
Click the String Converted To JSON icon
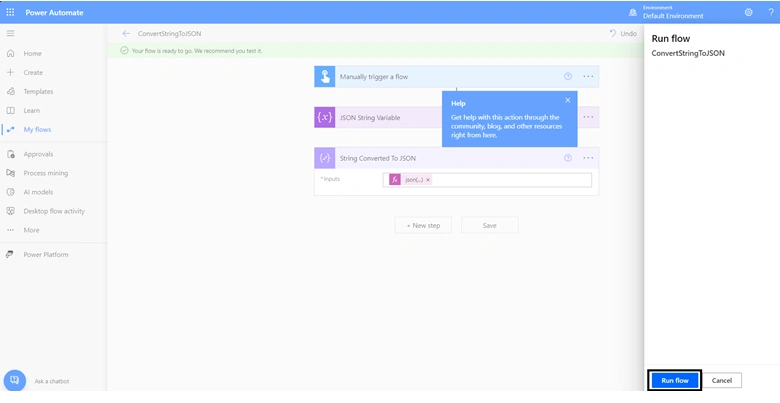click(325, 158)
